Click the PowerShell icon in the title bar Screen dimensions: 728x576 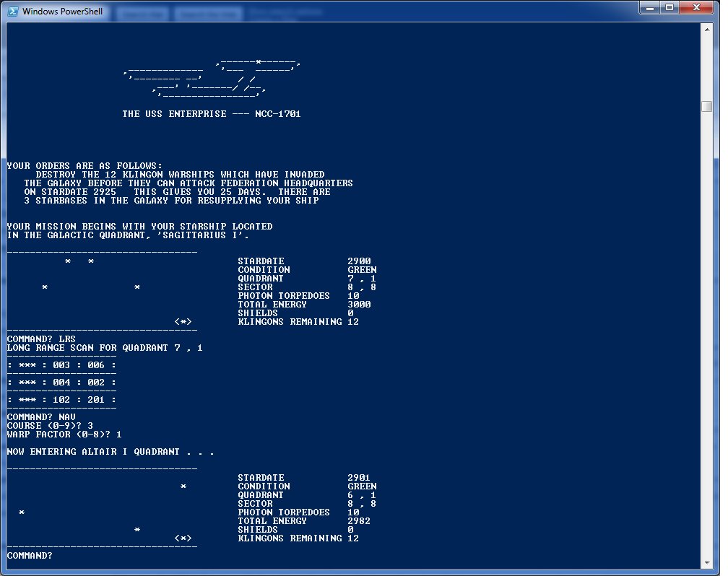(12, 11)
